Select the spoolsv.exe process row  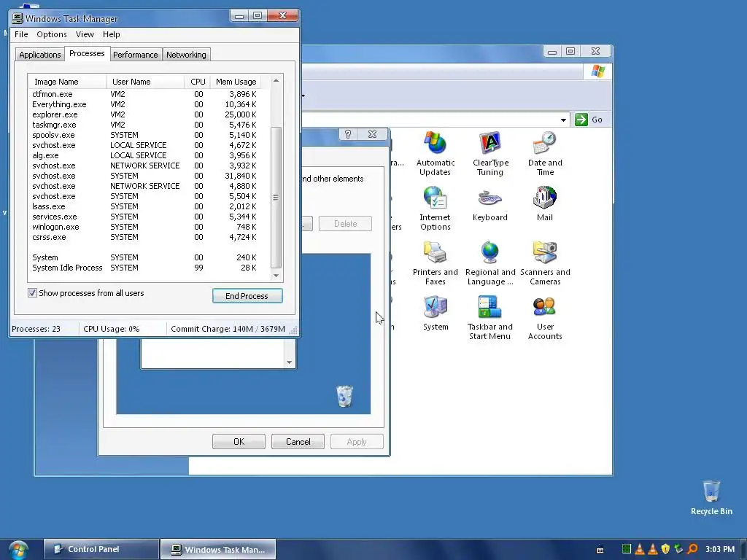tap(144, 135)
